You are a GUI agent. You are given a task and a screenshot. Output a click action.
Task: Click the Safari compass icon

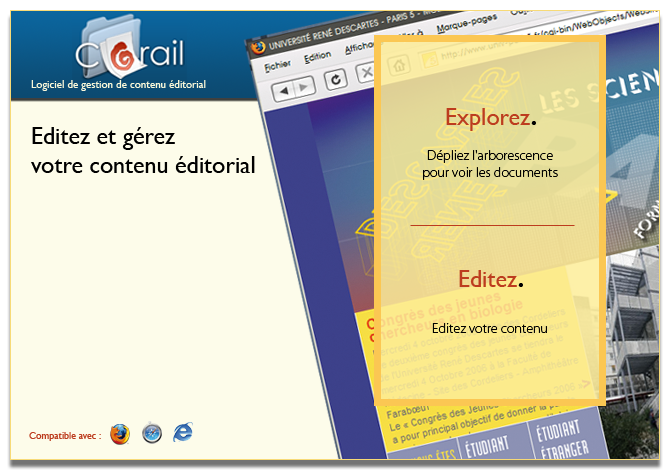[152, 433]
